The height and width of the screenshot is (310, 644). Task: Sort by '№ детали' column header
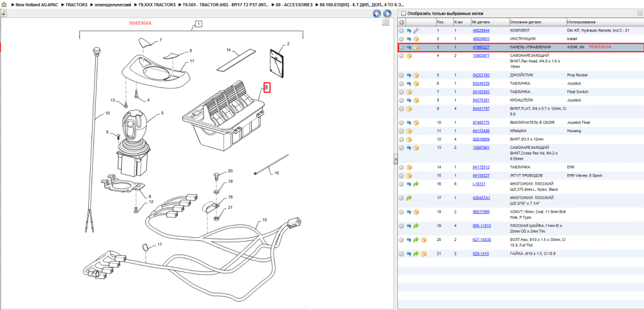(x=480, y=22)
